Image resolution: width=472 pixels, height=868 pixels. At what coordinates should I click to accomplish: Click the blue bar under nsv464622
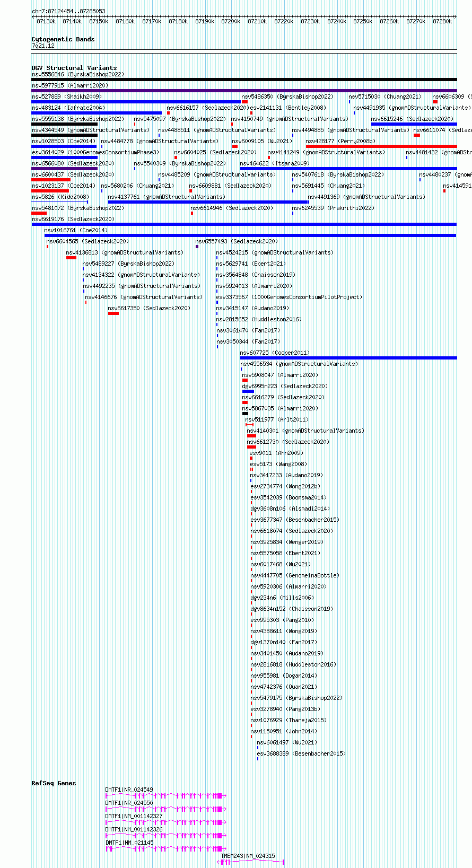(348, 169)
